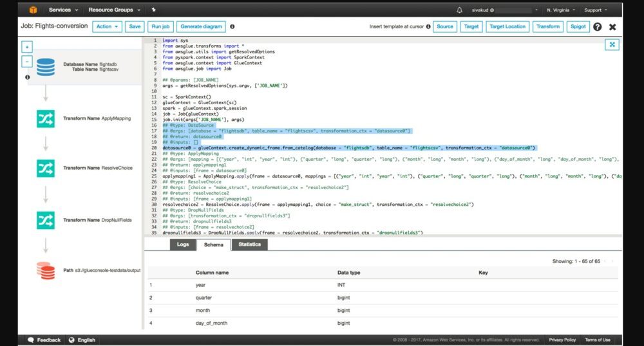Open the Action dropdown button
Image resolution: width=644 pixels, height=346 pixels.
[x=107, y=27]
